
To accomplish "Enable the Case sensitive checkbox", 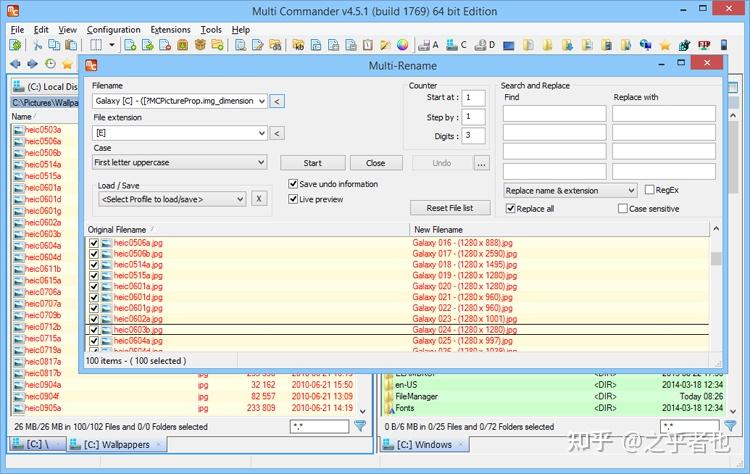I will (x=622, y=209).
